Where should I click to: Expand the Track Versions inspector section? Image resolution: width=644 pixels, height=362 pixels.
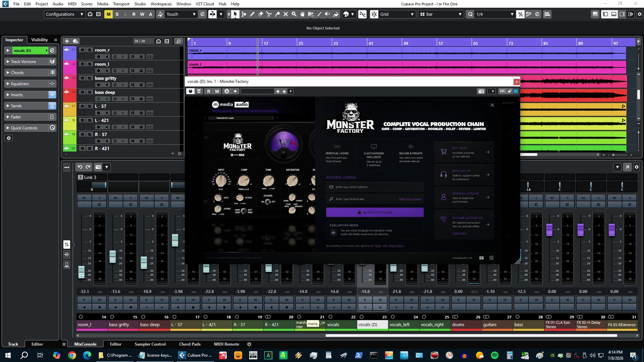click(x=27, y=62)
